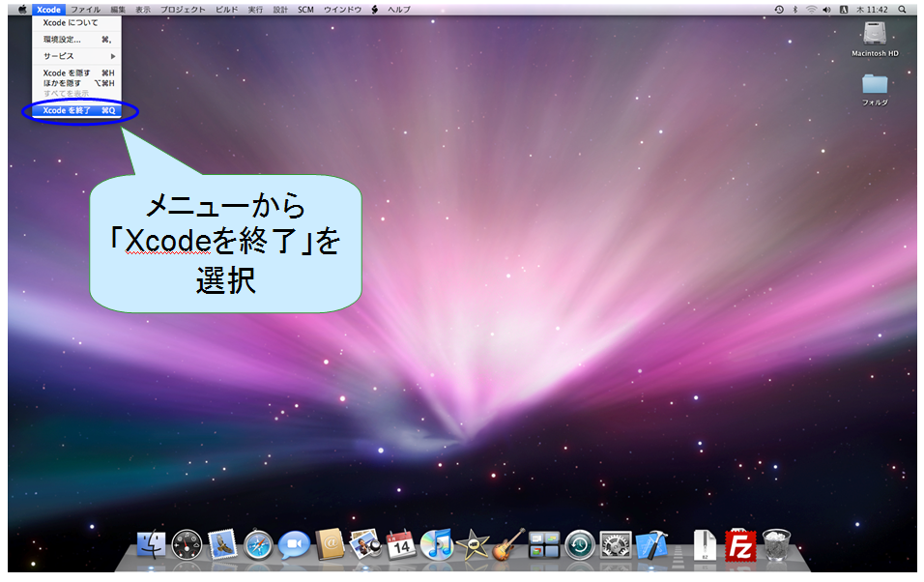Open iCal calendar in the Dock
The width and height of the screenshot is (924, 582).
click(401, 545)
